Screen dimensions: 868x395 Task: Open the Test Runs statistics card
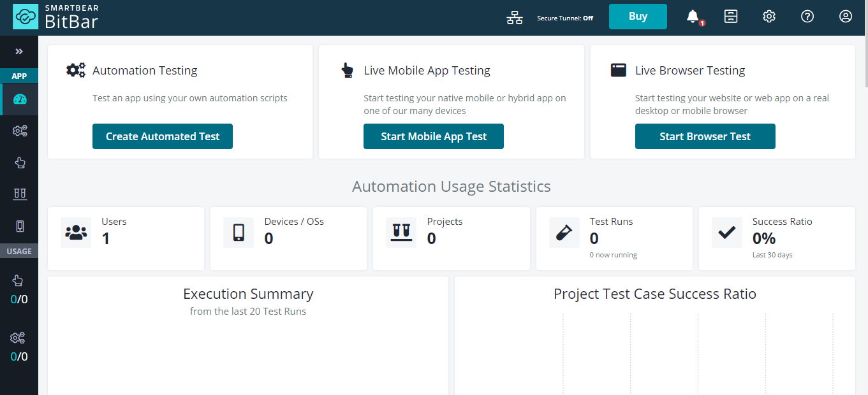[x=614, y=238]
